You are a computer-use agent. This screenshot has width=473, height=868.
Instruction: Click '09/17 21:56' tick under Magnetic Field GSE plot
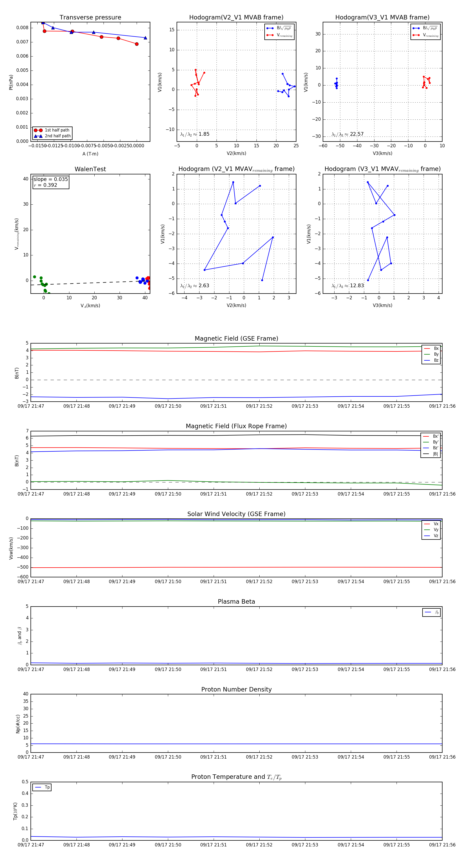tap(442, 406)
